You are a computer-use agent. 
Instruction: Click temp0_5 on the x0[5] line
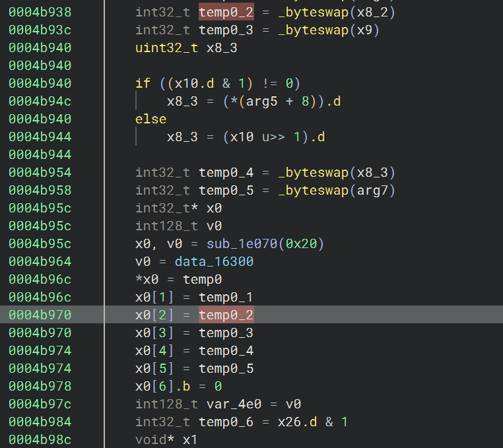tap(226, 368)
